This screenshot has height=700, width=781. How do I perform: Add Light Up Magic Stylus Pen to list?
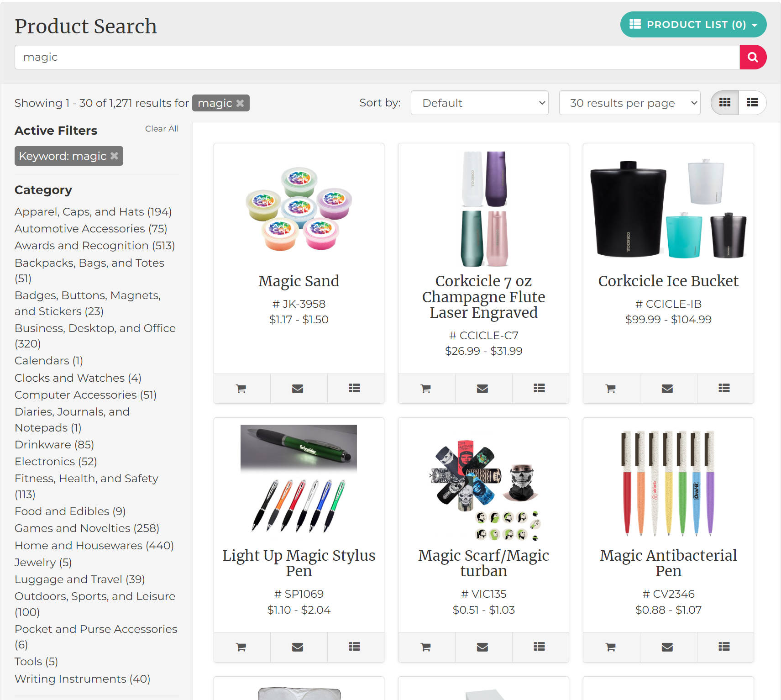coord(355,647)
